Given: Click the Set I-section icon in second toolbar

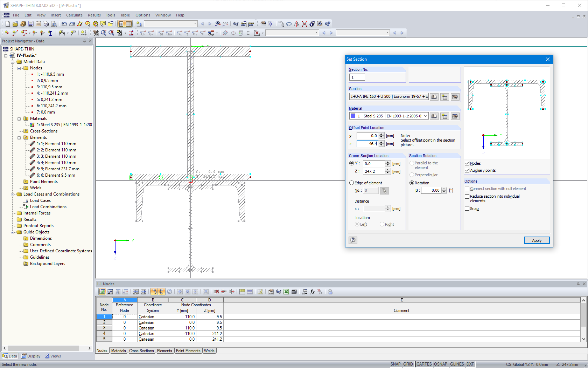Looking at the screenshot, I should point(50,33).
